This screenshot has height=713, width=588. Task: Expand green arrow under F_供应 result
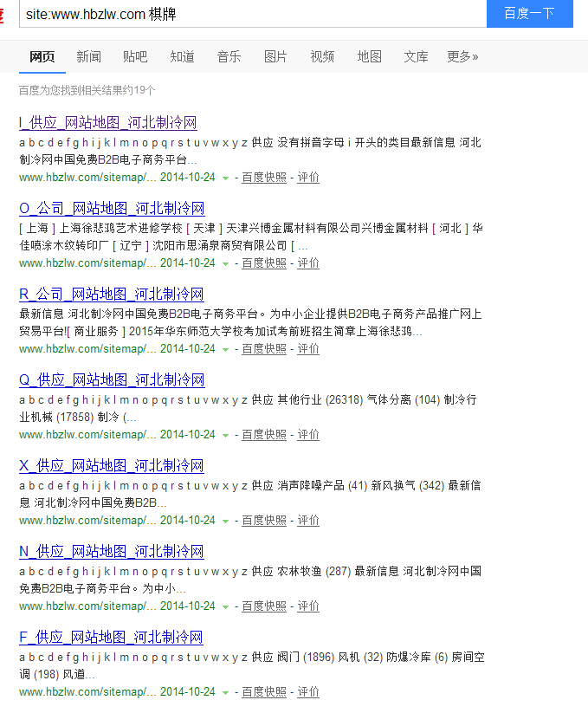(x=225, y=693)
